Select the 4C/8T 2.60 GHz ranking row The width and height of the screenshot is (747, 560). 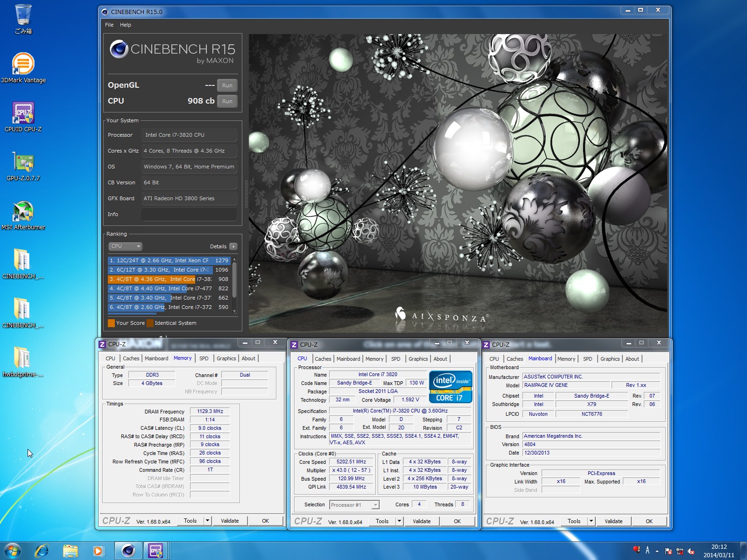click(x=169, y=307)
